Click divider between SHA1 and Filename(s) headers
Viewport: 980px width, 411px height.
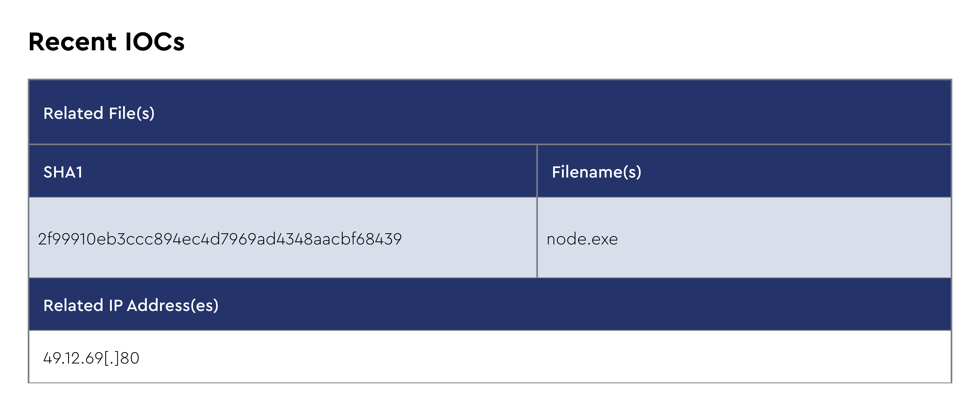click(x=537, y=171)
